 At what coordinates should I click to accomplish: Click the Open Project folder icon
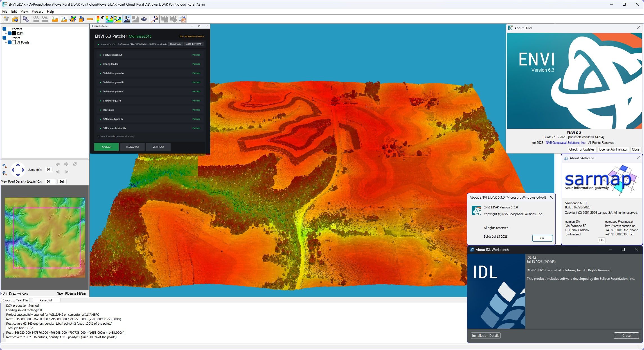pyautogui.click(x=15, y=19)
